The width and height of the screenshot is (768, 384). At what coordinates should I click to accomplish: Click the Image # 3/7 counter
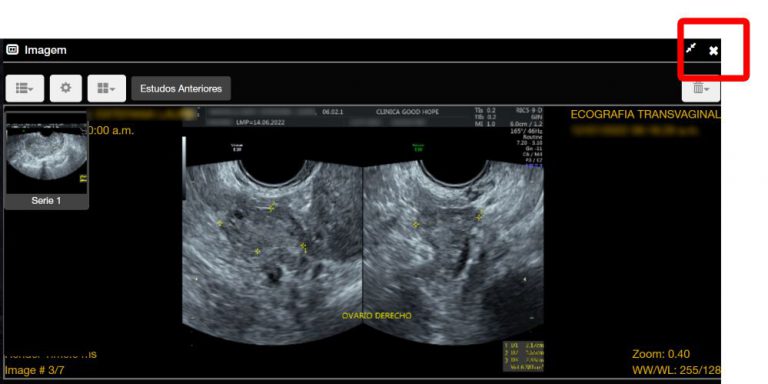click(x=34, y=370)
